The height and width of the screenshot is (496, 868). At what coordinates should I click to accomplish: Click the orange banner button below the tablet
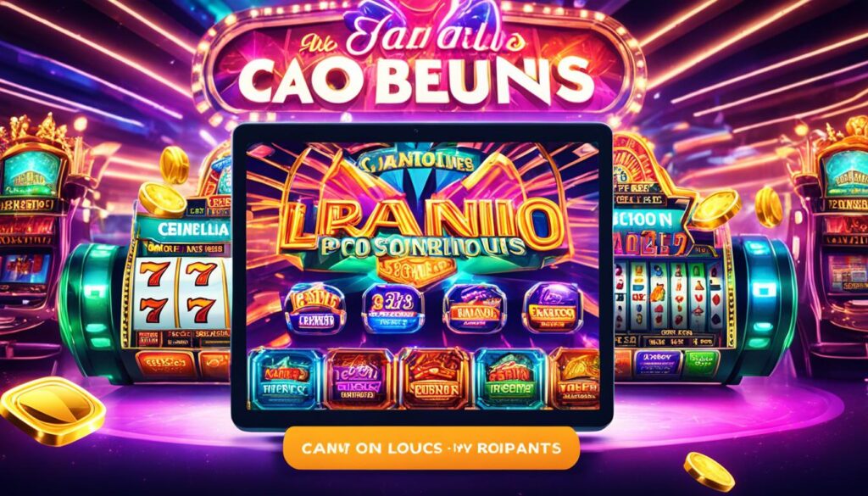tap(431, 448)
